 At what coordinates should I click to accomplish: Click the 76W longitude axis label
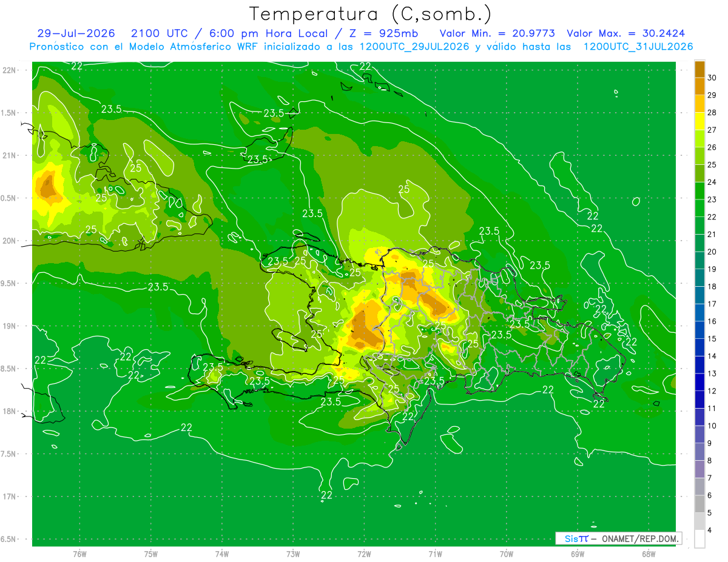pyautogui.click(x=79, y=554)
